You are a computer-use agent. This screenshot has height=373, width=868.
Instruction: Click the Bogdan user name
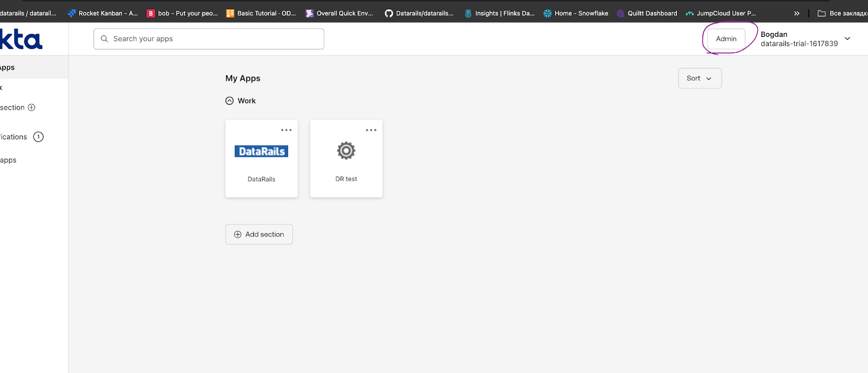tap(774, 34)
